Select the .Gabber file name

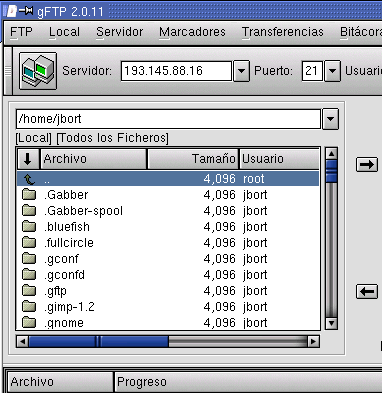(x=66, y=195)
